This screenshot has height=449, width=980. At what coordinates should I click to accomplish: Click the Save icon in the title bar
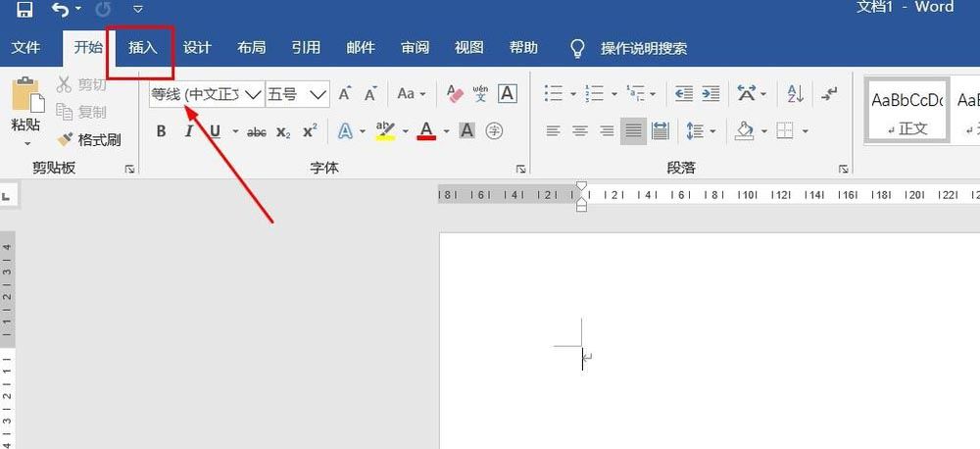coord(24,10)
